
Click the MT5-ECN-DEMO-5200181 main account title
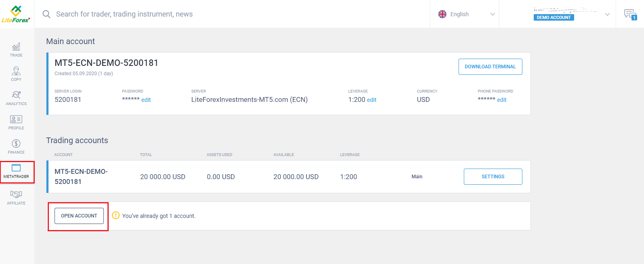[x=106, y=63]
